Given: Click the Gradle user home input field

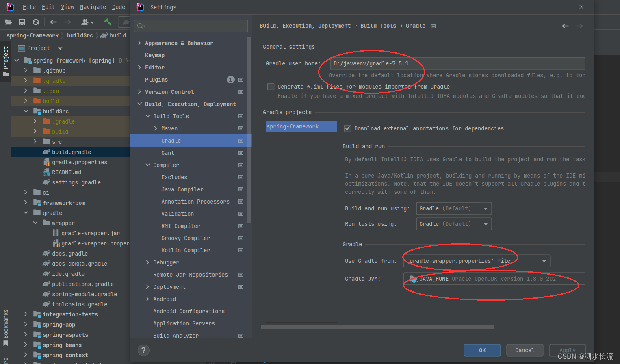Looking at the screenshot, I should pos(457,63).
